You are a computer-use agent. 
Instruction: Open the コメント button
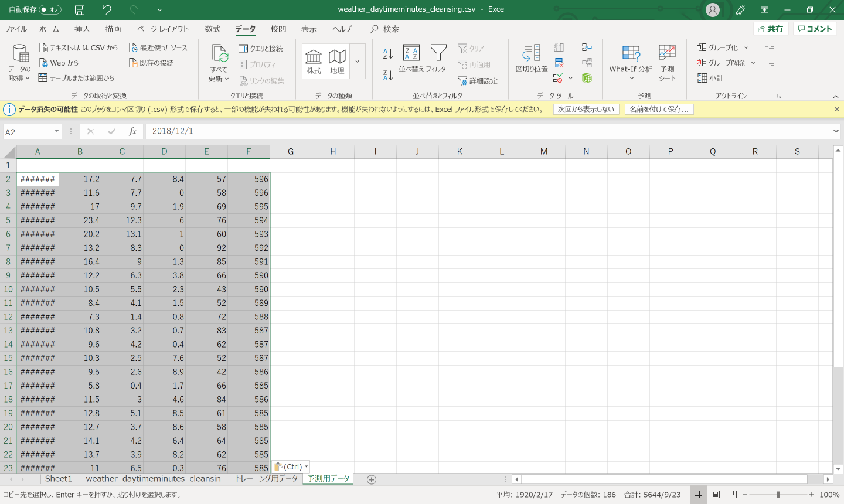pos(815,29)
